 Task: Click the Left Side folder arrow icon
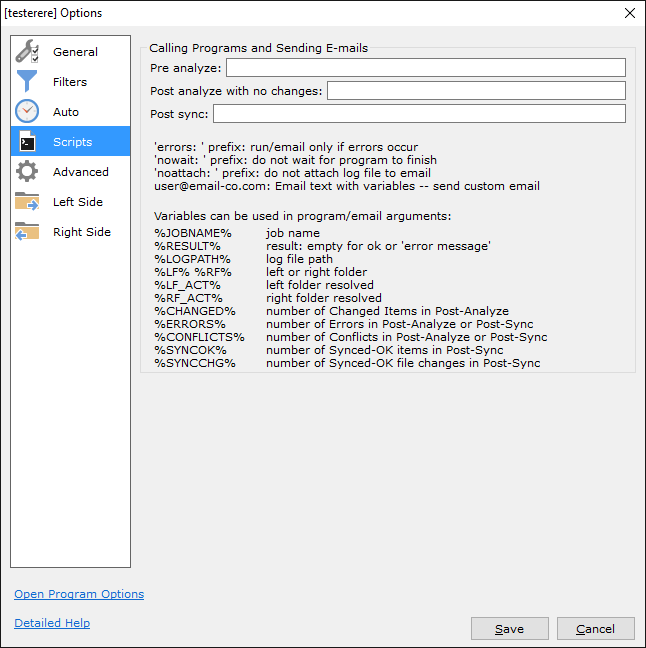(27, 202)
